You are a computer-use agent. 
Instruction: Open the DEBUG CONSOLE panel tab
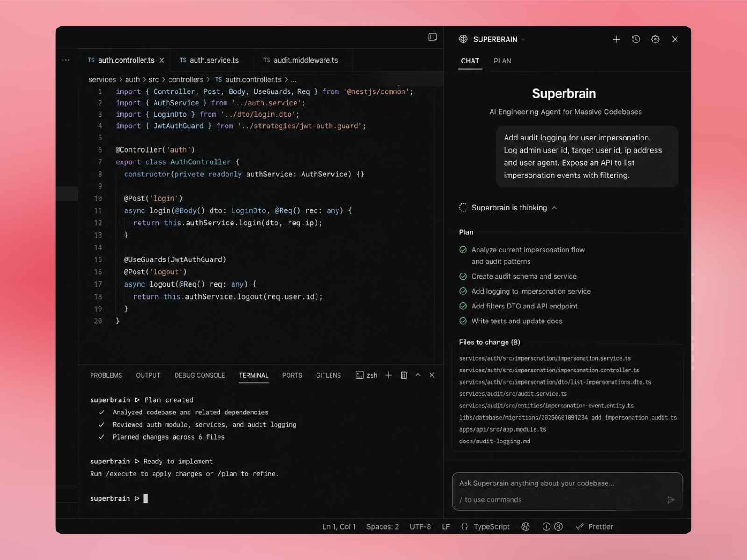click(199, 375)
